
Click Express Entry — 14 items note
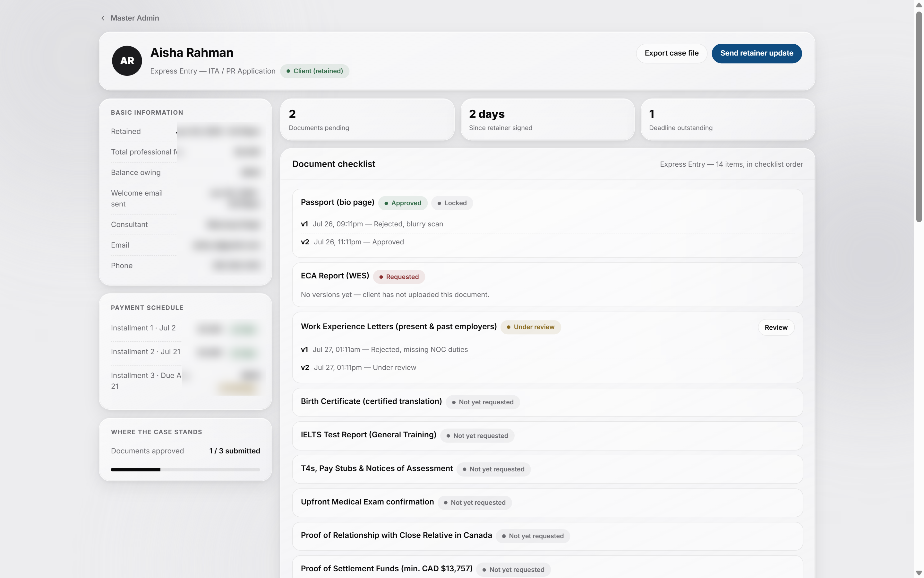pyautogui.click(x=731, y=164)
